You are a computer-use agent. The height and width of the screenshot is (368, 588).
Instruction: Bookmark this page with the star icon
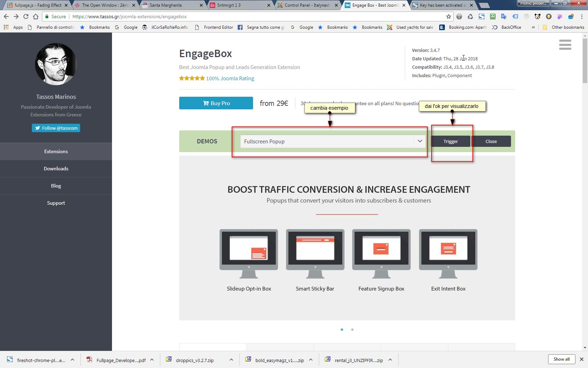click(449, 16)
